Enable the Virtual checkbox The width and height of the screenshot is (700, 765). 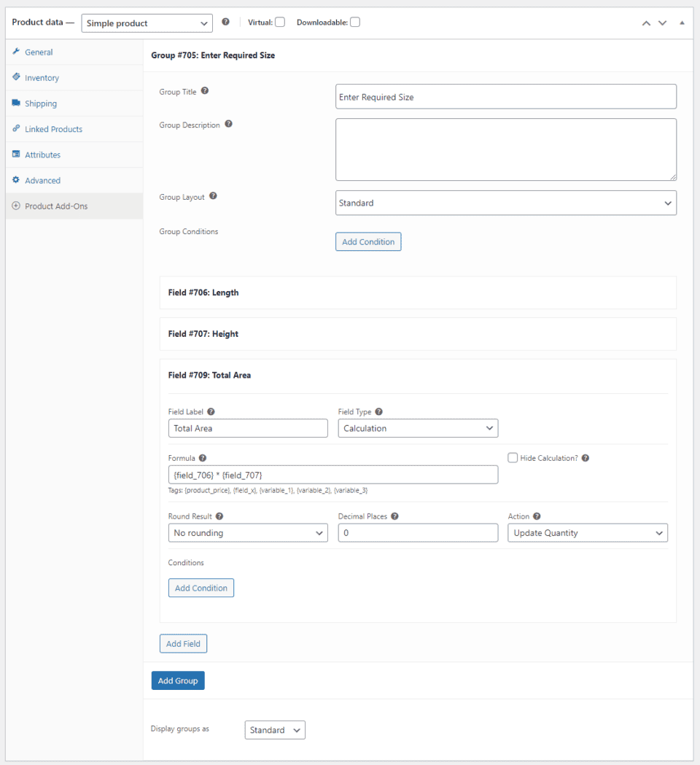click(280, 22)
